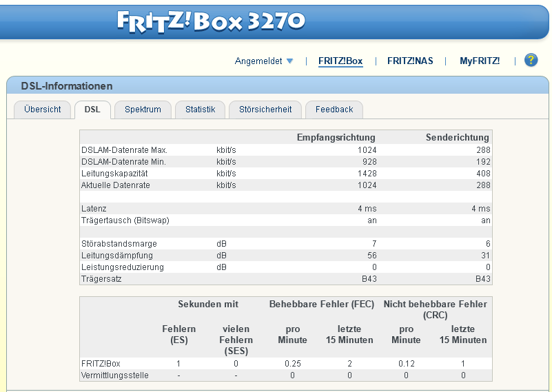Click the FRITZ!Box error row label

[x=101, y=364]
